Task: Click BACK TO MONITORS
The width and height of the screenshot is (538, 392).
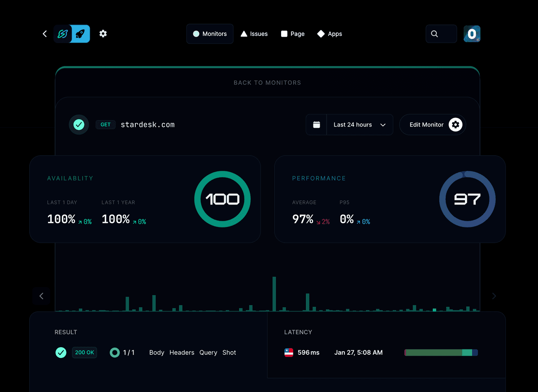Action: pos(267,83)
